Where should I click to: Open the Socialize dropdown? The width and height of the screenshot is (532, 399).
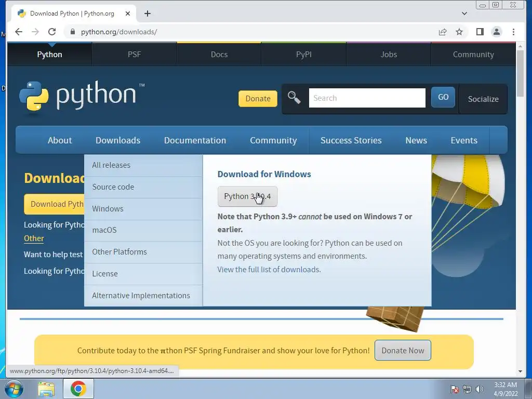pos(483,99)
